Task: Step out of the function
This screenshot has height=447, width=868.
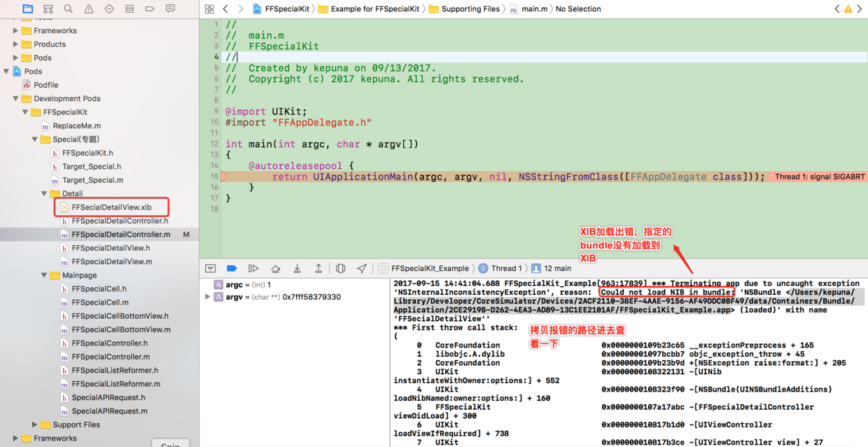Action: tap(318, 268)
